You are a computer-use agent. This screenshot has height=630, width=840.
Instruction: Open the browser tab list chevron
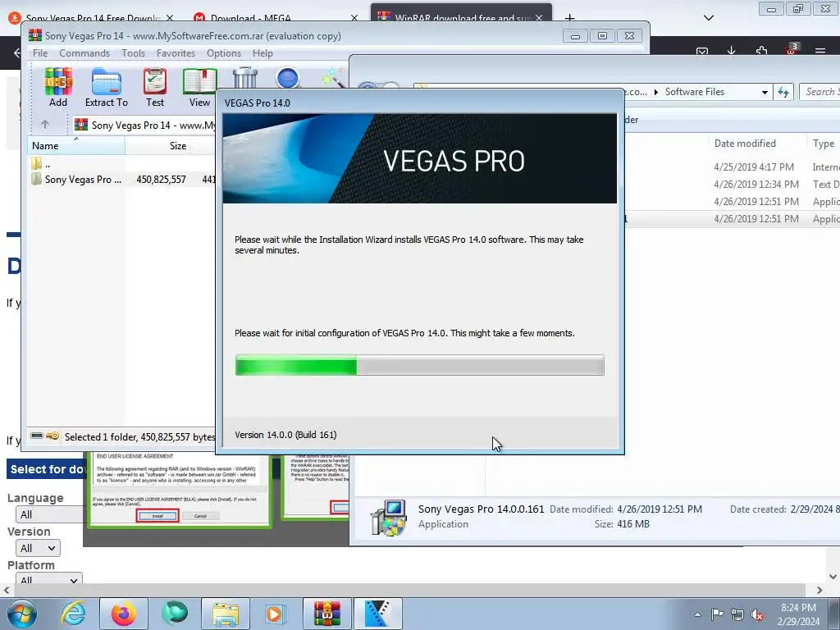pyautogui.click(x=708, y=18)
